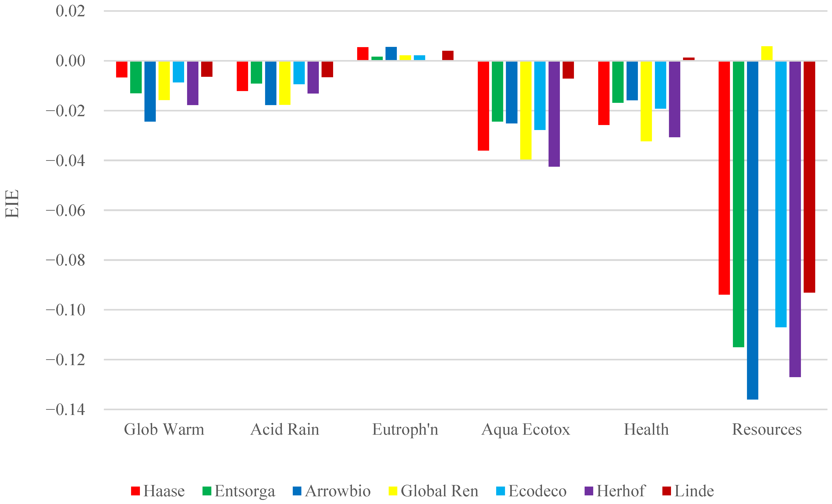Viewport: 832px width, 504px height.
Task: Click the Herhof bar in Aqua Ecotox group
Action: click(x=554, y=114)
